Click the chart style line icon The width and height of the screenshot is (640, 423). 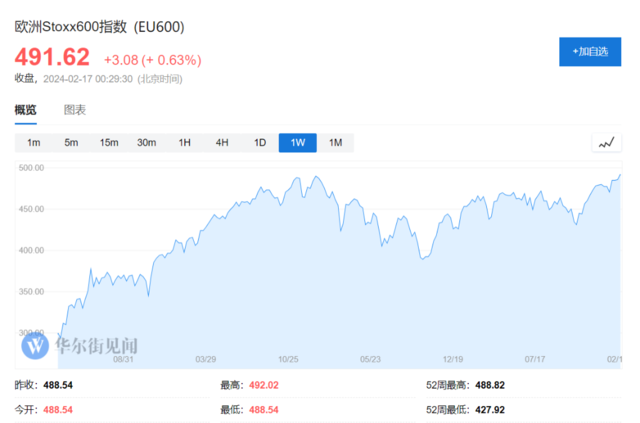click(x=607, y=143)
